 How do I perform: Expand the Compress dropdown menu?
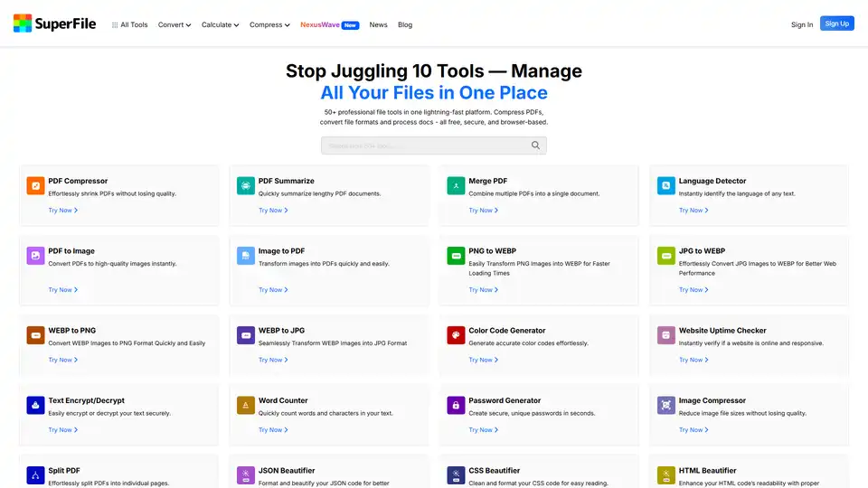269,25
